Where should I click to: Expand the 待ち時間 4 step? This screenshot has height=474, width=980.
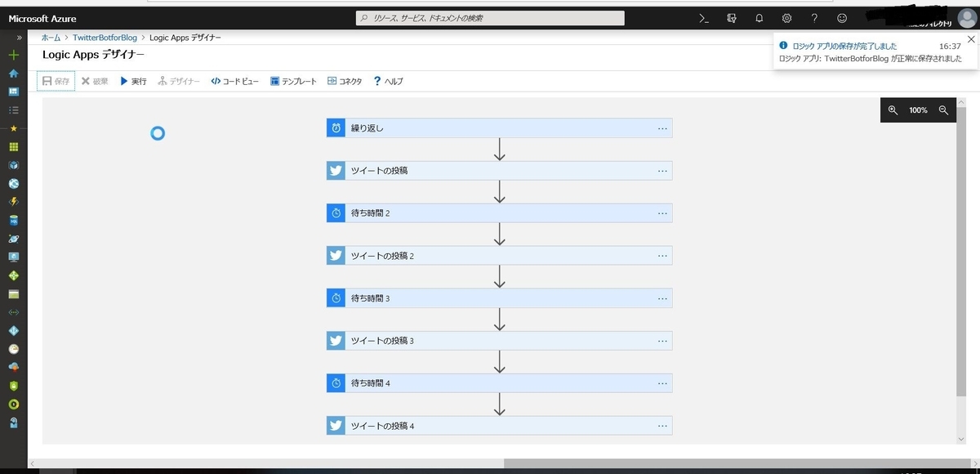[x=499, y=383]
